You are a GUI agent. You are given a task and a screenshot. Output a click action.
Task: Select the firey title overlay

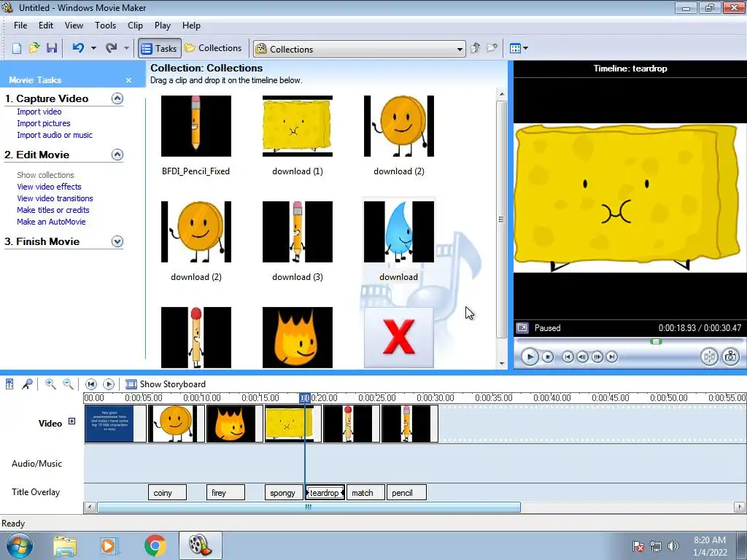click(225, 492)
